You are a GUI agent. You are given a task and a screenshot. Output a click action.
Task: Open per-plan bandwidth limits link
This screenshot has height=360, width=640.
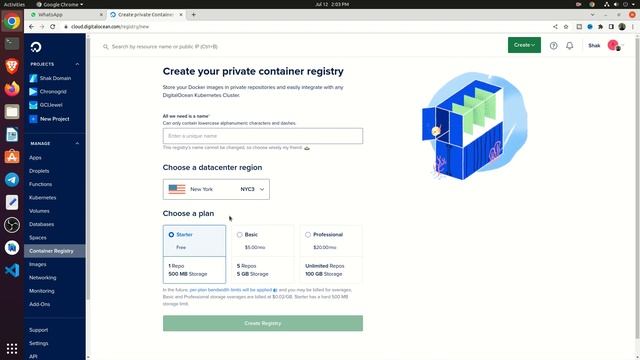[x=231, y=290]
